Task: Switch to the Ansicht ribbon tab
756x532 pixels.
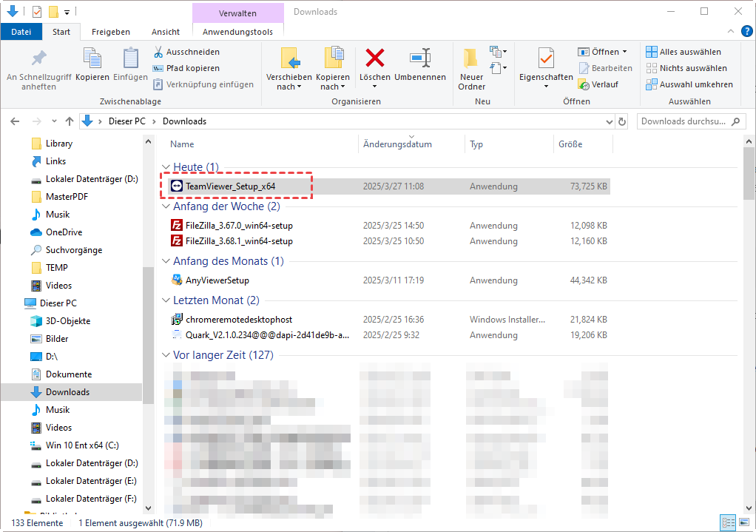Action: 166,32
